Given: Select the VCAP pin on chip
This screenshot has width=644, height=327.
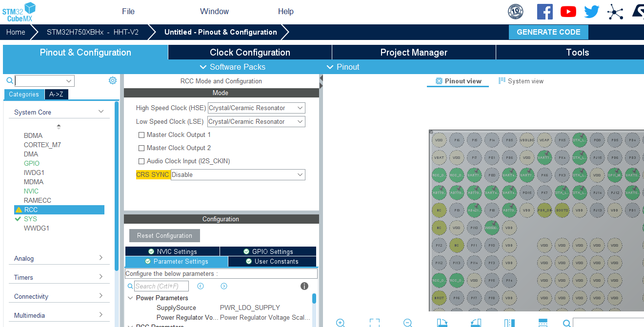Looking at the screenshot, I should pos(544,140).
